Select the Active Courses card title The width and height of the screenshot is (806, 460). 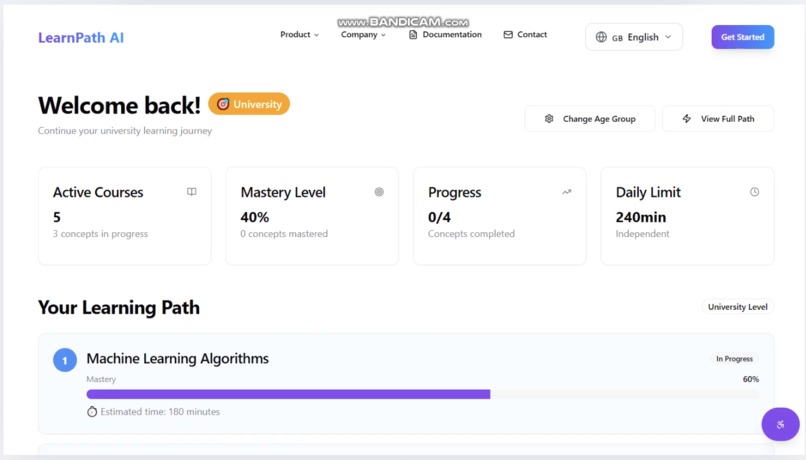(x=98, y=192)
